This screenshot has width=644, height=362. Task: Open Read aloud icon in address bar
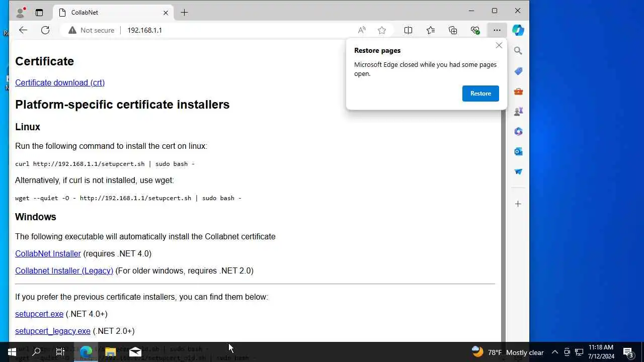pos(362,30)
